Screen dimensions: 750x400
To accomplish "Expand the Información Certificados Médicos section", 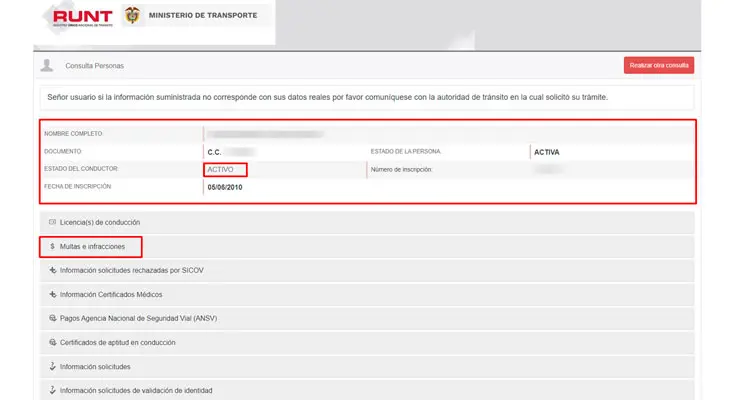I will [367, 294].
